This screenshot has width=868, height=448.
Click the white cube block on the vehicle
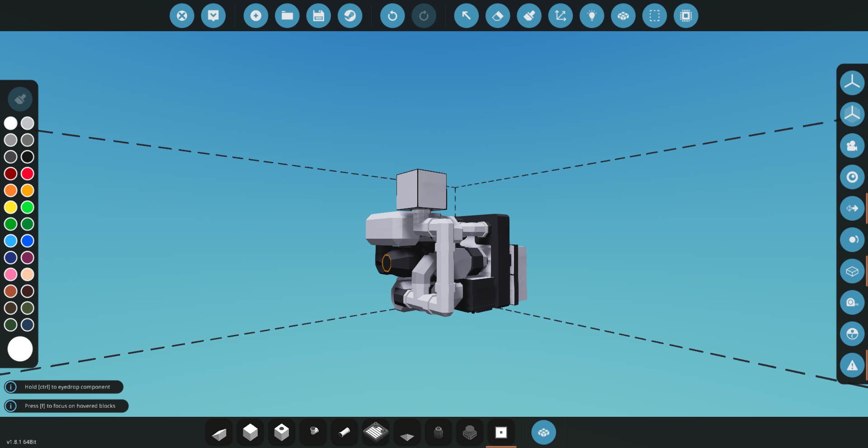(x=421, y=190)
